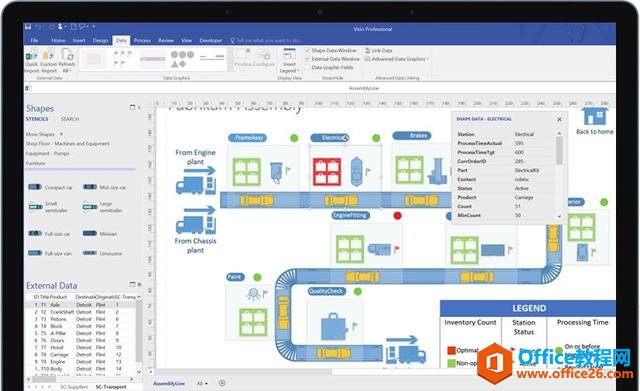Switch to the Review ribbon tab
Screen dimensions: 640x391
[x=166, y=40]
